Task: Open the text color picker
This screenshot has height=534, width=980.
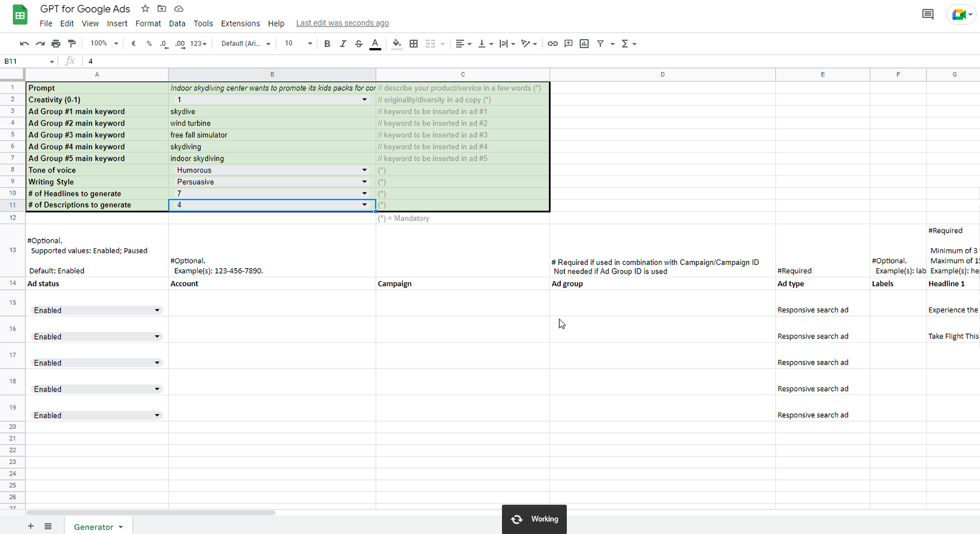Action: [x=375, y=44]
